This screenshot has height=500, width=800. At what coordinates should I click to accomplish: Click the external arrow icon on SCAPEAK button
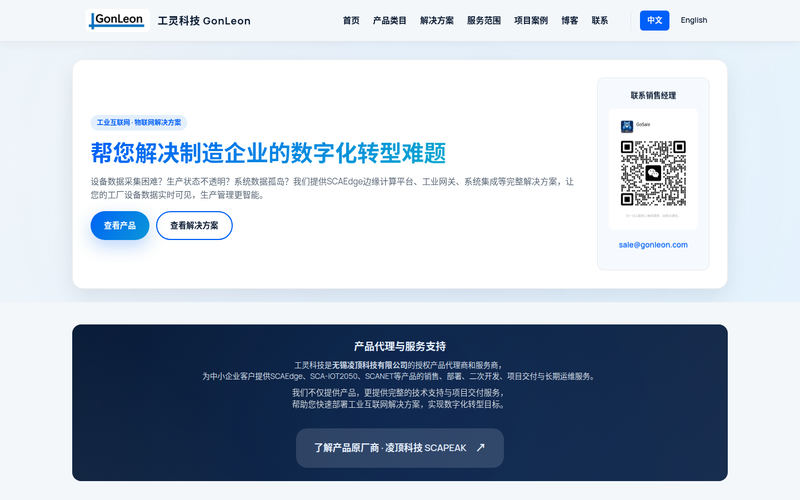[x=481, y=447]
